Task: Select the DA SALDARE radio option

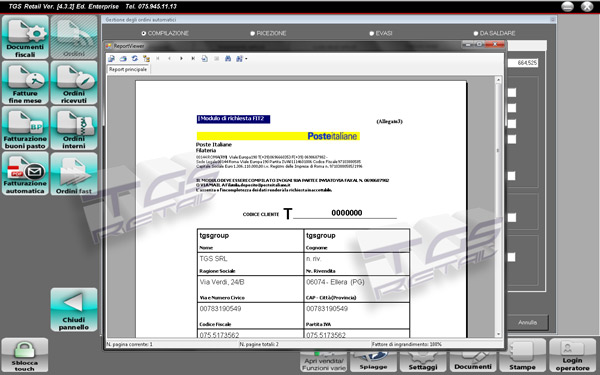Action: (x=494, y=33)
